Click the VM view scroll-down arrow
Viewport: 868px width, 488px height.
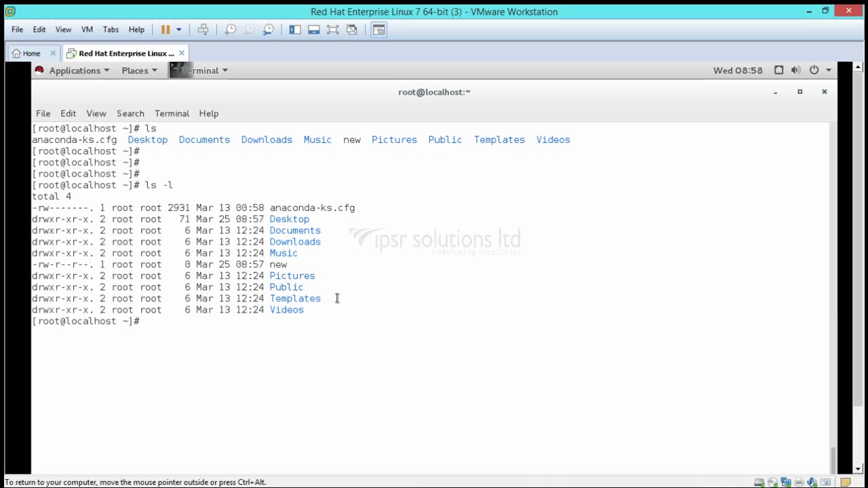pos(859,468)
